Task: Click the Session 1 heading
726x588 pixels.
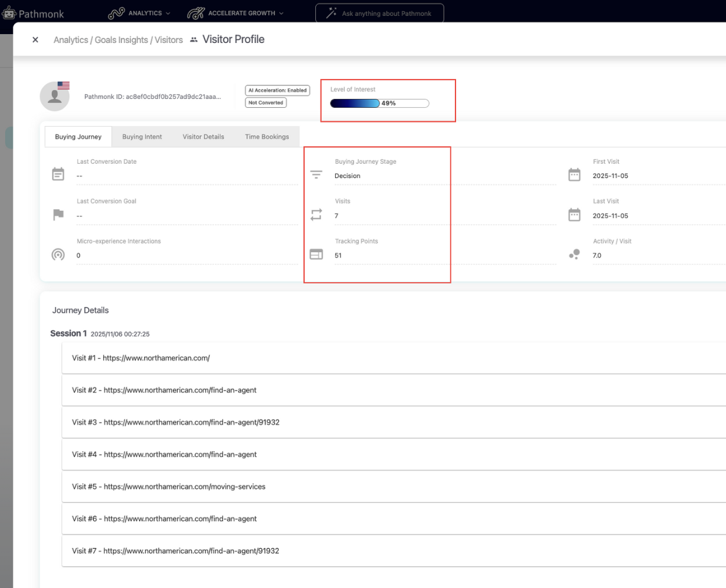Action: (68, 333)
